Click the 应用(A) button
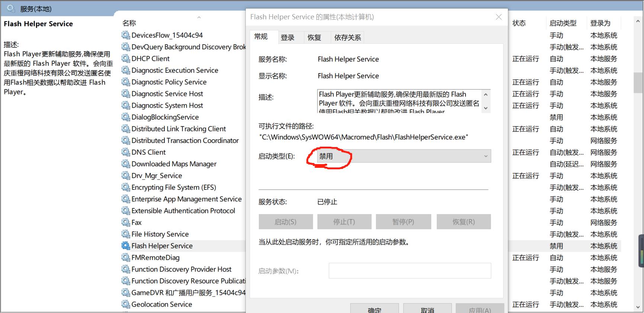Screen dimensions: 644x313 point(480,309)
